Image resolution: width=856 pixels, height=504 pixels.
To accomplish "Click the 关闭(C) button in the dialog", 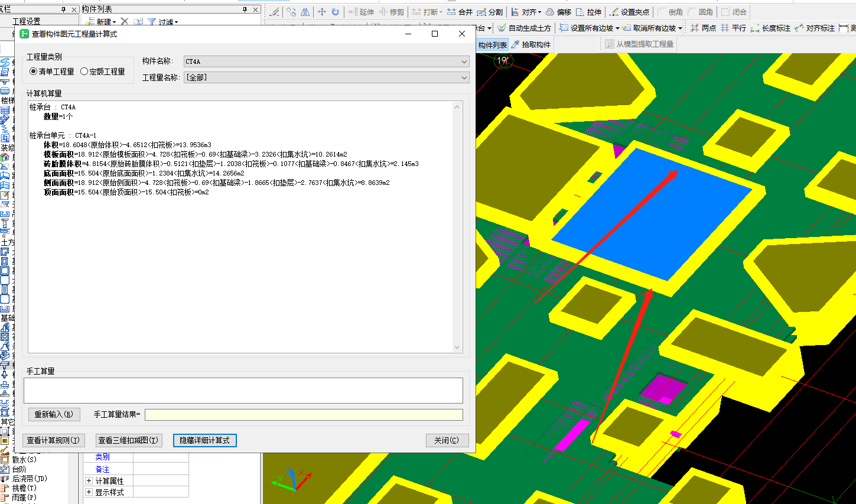I will 447,440.
